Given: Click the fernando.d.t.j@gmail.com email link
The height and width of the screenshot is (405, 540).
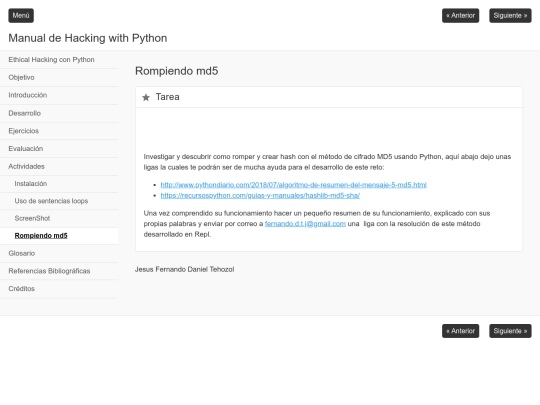Looking at the screenshot, I should [305, 224].
